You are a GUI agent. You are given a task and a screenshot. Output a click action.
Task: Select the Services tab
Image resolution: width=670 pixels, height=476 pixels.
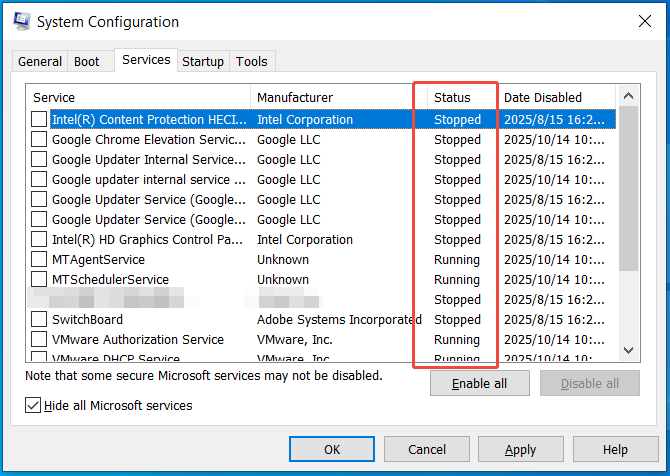pyautogui.click(x=146, y=60)
